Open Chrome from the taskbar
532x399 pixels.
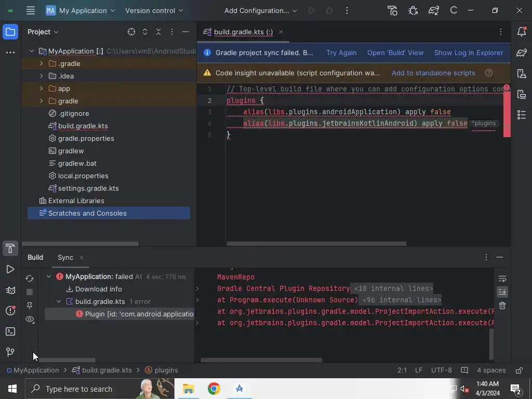214,389
